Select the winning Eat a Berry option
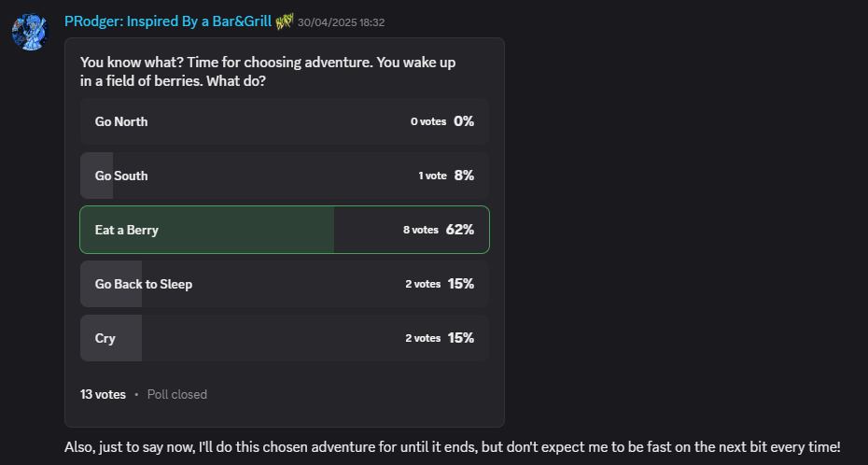Image resolution: width=868 pixels, height=465 pixels. [x=285, y=230]
